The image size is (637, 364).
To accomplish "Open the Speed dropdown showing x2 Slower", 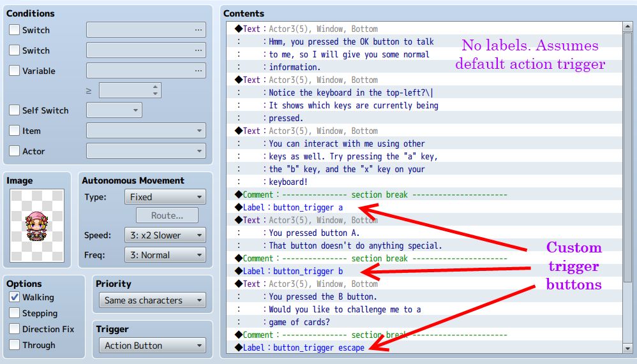I will (x=165, y=235).
